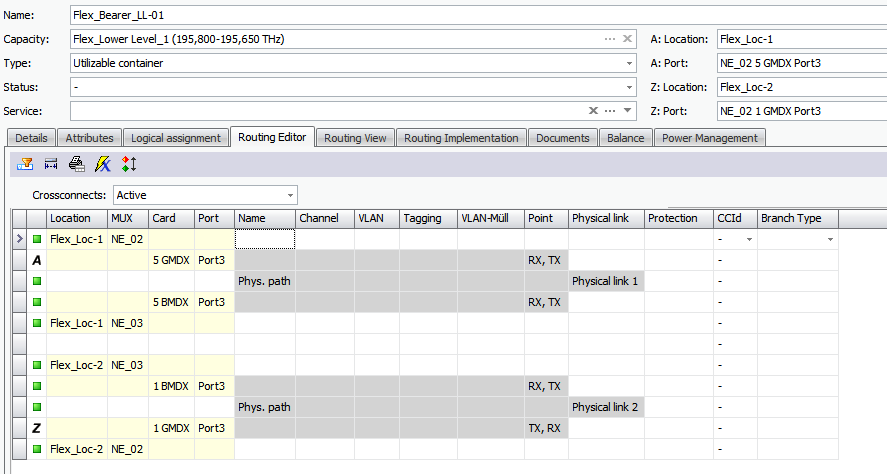Open the Branch Type dropdown in first row

pyautogui.click(x=830, y=240)
